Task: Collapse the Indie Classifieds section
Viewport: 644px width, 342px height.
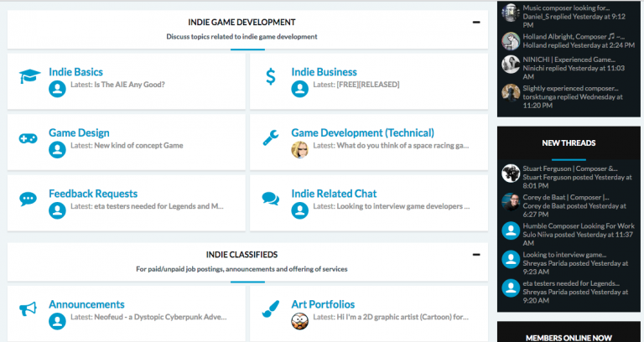Action: pyautogui.click(x=475, y=254)
